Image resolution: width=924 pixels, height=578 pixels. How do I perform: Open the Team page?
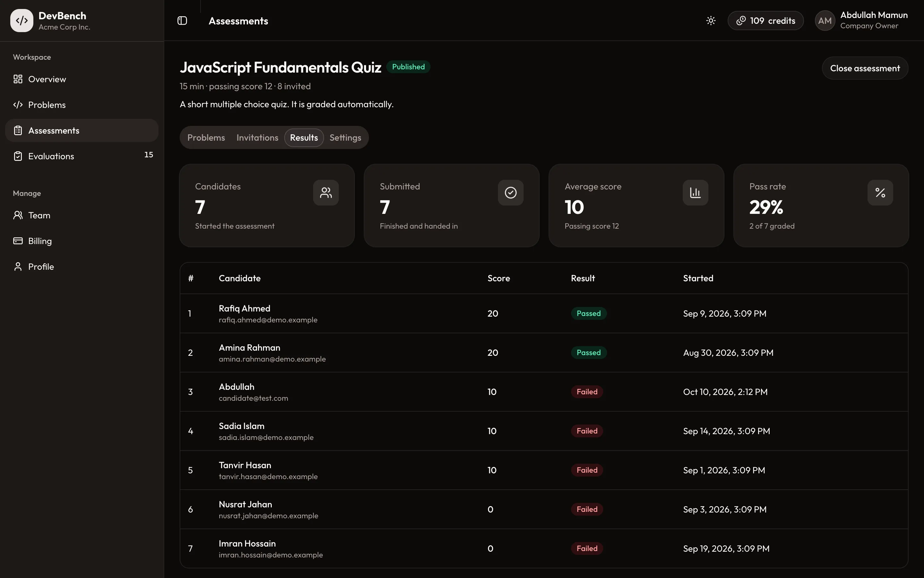(x=82, y=215)
